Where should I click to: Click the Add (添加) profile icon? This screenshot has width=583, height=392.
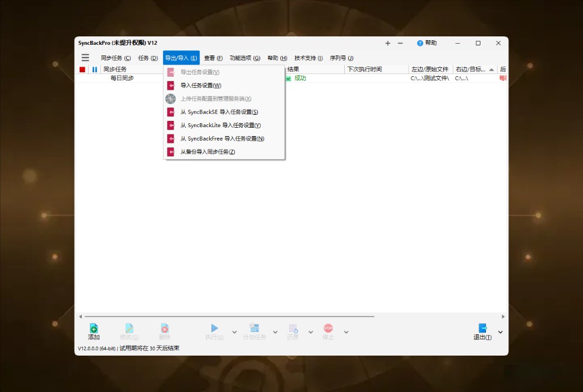pos(94,330)
